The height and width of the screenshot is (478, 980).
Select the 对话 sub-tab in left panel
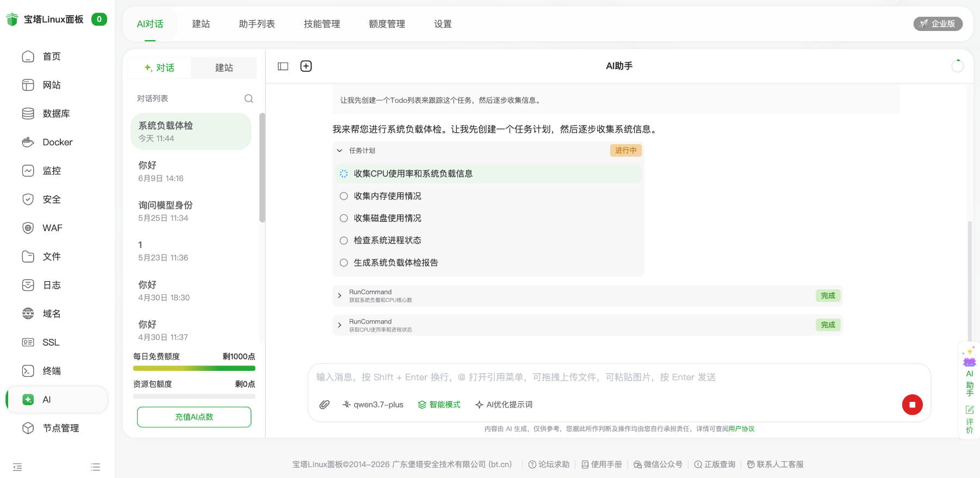[x=159, y=68]
